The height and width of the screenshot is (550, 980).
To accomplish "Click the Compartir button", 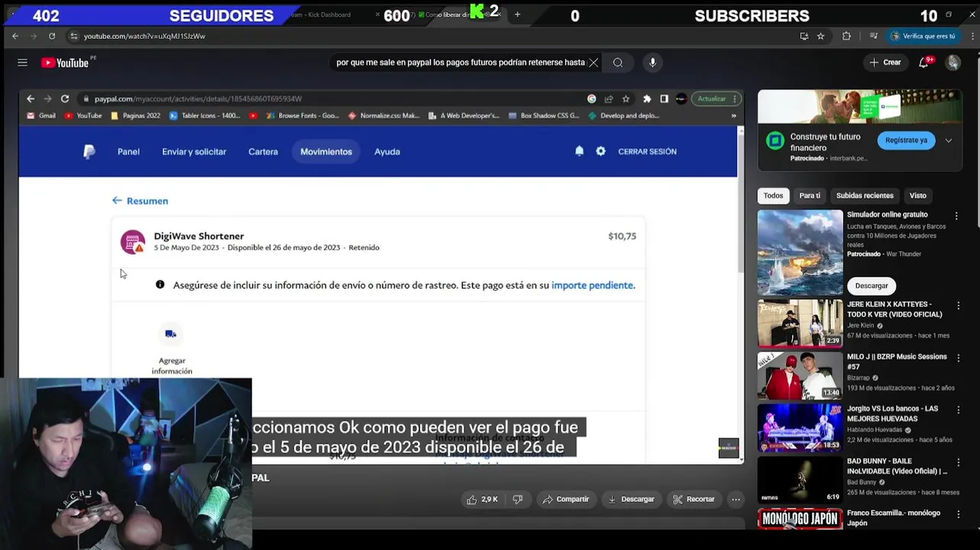I will [x=565, y=499].
